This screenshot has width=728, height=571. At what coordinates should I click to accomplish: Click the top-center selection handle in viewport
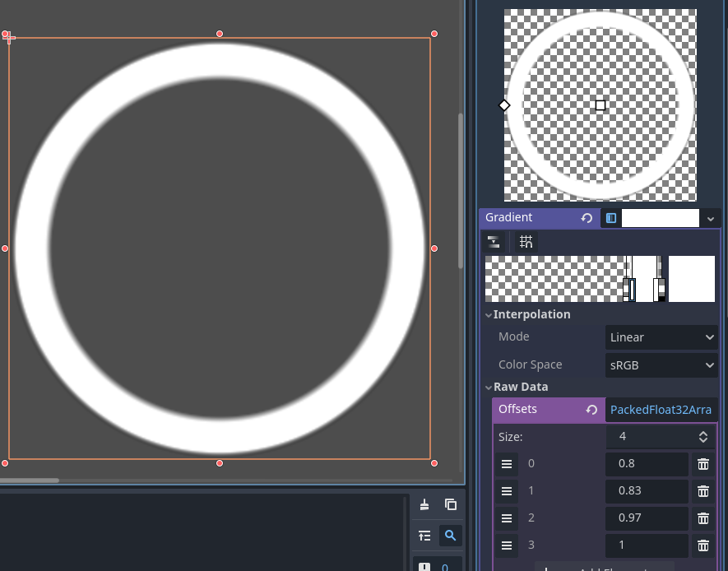pos(220,34)
